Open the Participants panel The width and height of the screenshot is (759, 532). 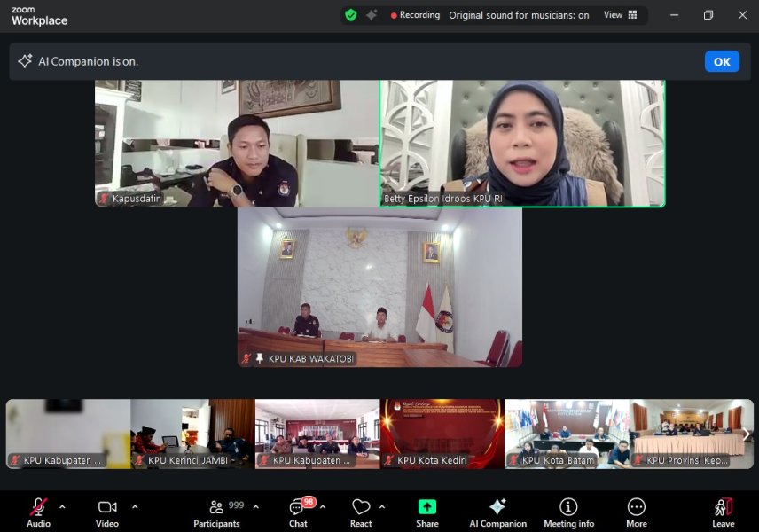[x=216, y=512]
